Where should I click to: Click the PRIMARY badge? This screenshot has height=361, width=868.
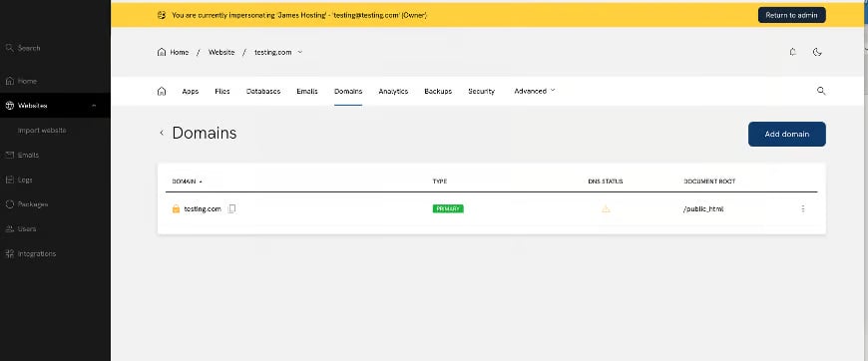[448, 208]
